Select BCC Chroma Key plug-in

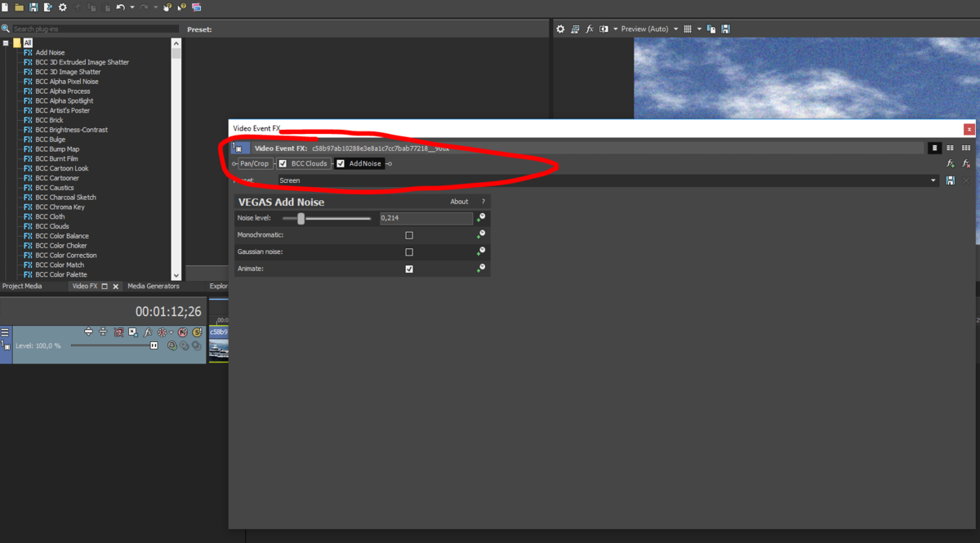(x=60, y=207)
